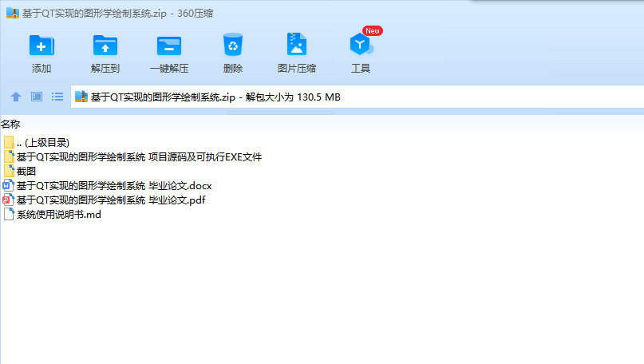Click the PDF icon of 毕业论文.pdf
644x364 pixels.
(9, 200)
